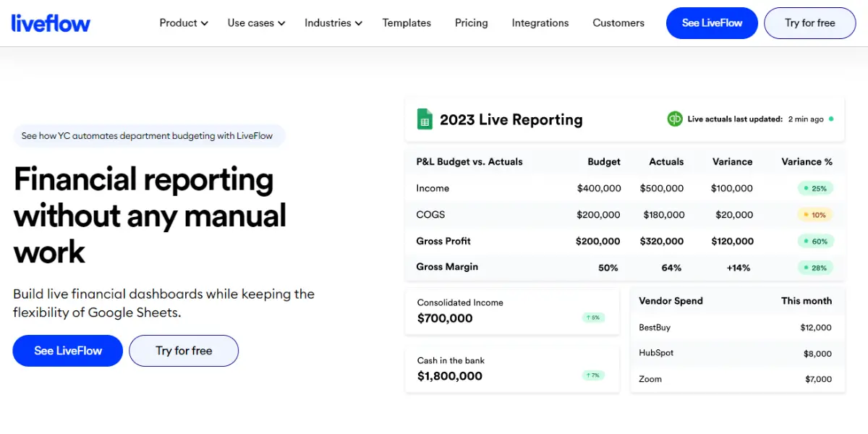Image resolution: width=868 pixels, height=434 pixels.
Task: Click the 60% Gross Profit variance badge
Action: click(815, 241)
